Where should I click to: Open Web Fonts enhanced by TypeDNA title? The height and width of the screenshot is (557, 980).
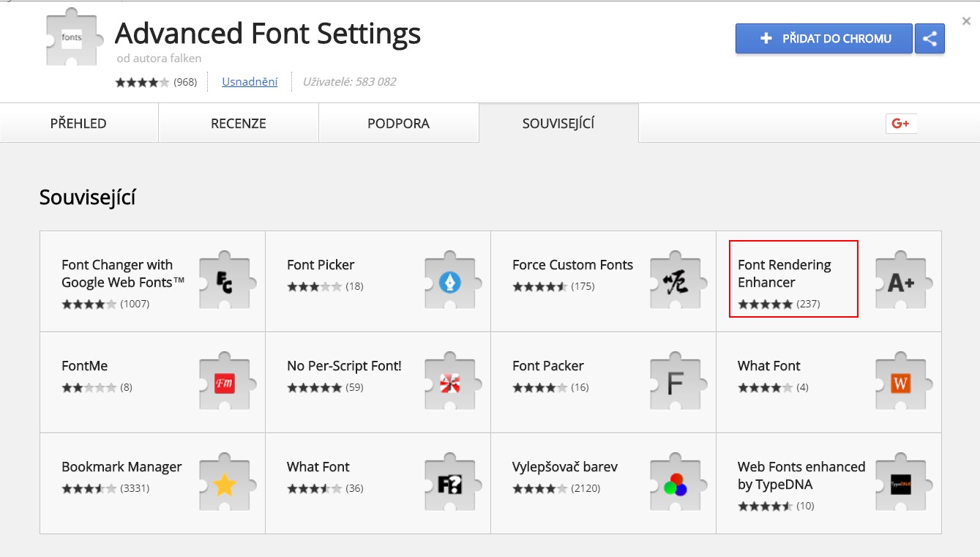click(801, 476)
